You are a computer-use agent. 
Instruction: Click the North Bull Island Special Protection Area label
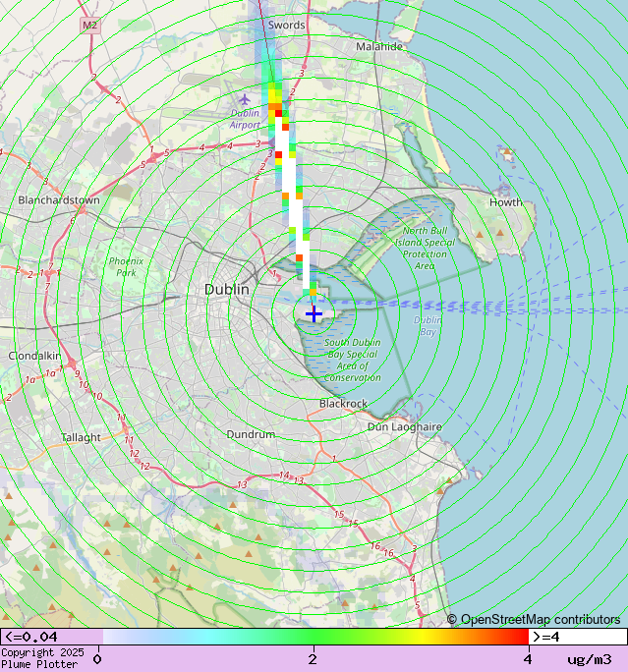425,249
